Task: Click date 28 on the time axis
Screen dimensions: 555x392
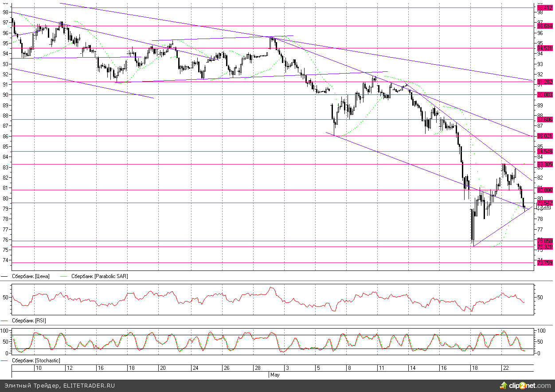Action: click(258, 368)
